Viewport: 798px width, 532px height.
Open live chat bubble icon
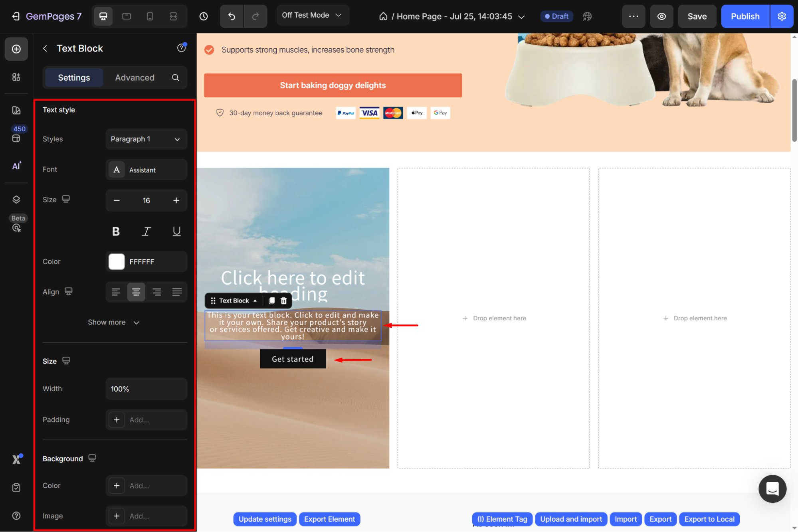click(x=772, y=488)
